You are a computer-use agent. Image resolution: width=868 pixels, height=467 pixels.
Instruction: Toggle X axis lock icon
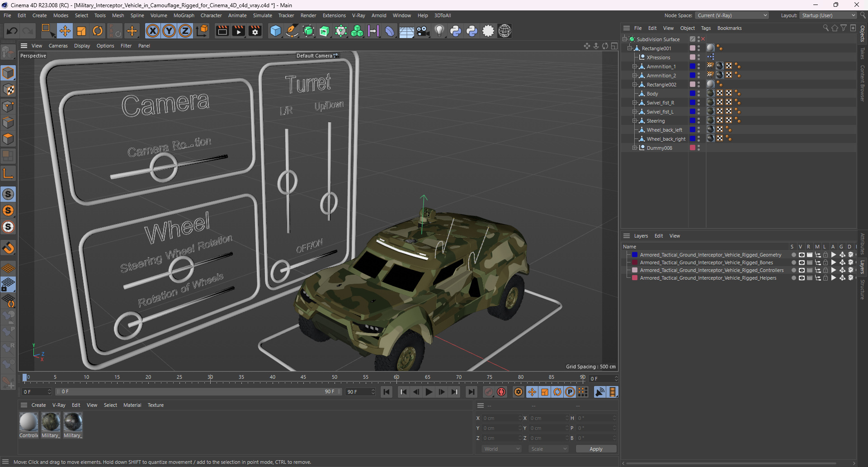(153, 31)
